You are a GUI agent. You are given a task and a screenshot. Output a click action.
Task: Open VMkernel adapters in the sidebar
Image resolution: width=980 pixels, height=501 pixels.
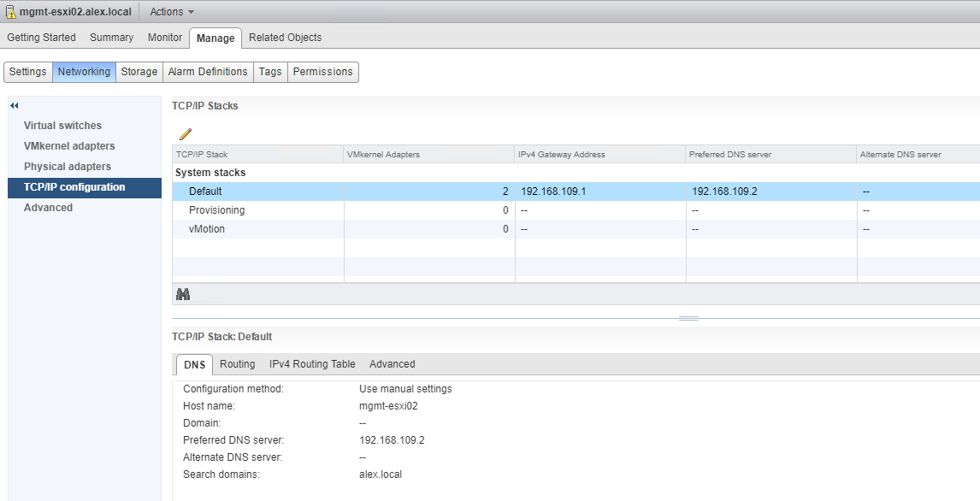[x=69, y=146]
